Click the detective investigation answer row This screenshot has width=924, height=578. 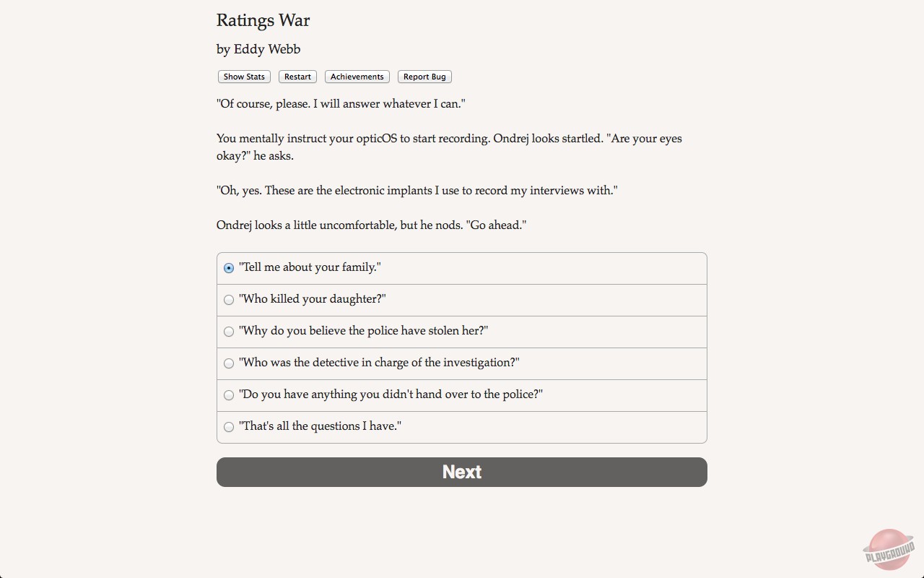point(461,363)
